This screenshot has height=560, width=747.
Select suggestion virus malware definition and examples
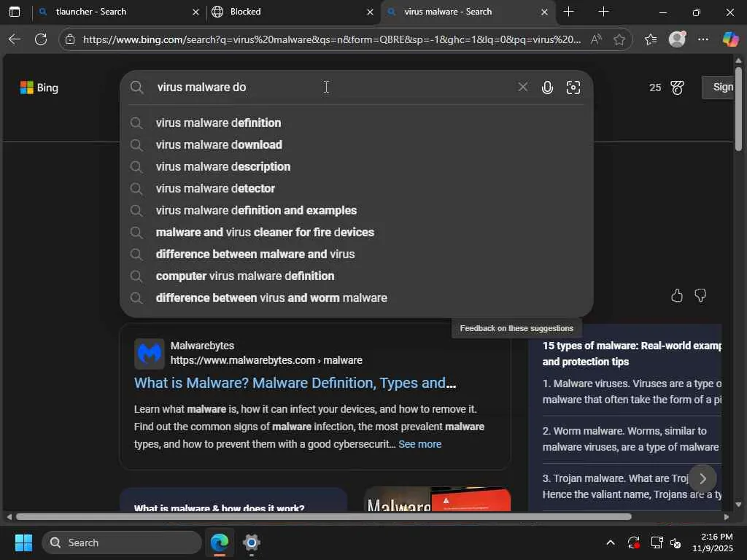click(356, 211)
